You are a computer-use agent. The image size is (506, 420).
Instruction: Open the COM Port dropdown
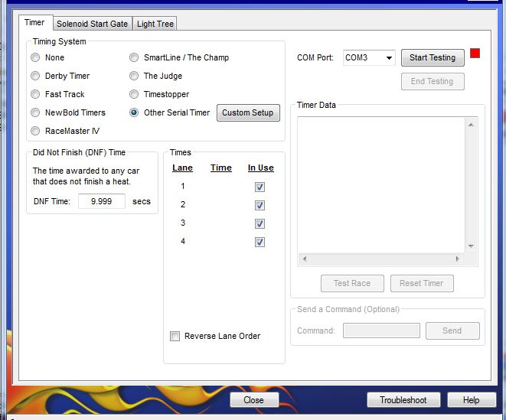pos(389,57)
